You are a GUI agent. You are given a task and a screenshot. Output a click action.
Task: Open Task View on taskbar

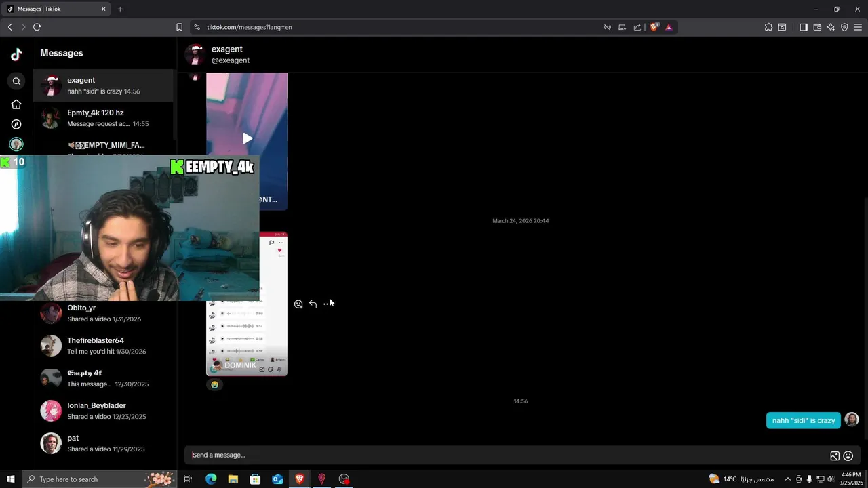tap(188, 479)
